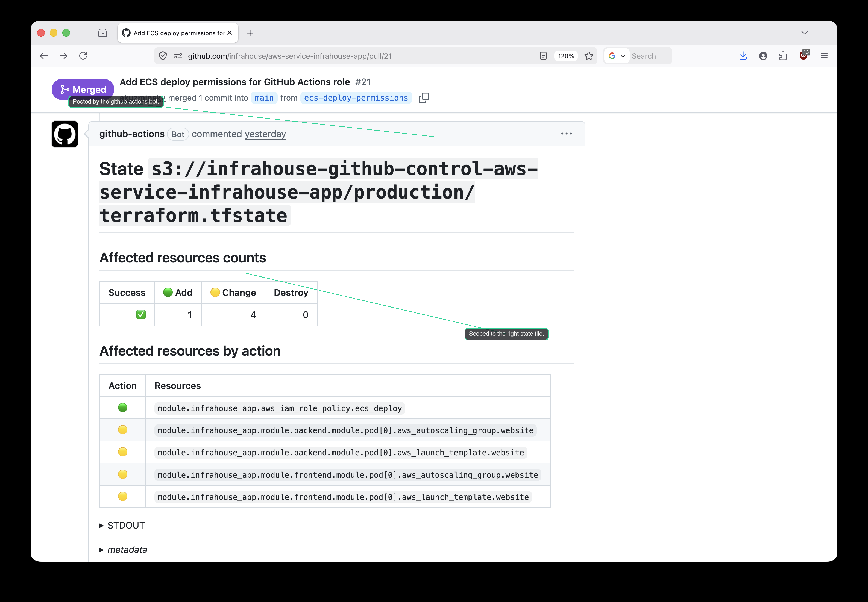
Task: Reload the current GitHub page
Action: pyautogui.click(x=83, y=56)
